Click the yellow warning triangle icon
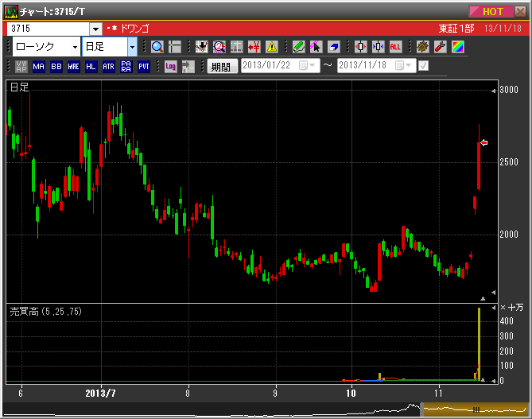 272,47
